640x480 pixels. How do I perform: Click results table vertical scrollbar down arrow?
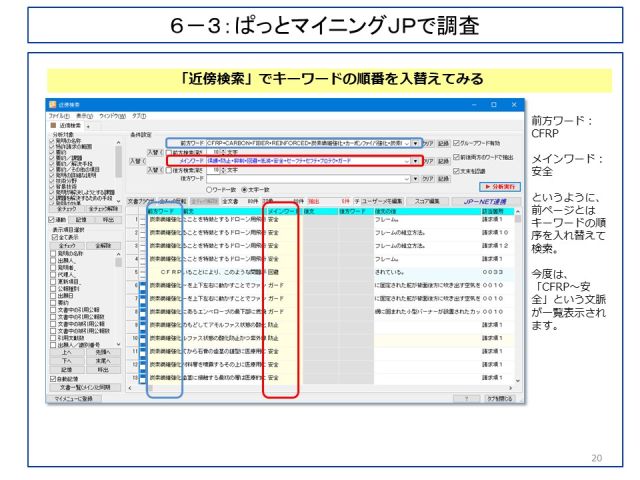pyautogui.click(x=518, y=380)
